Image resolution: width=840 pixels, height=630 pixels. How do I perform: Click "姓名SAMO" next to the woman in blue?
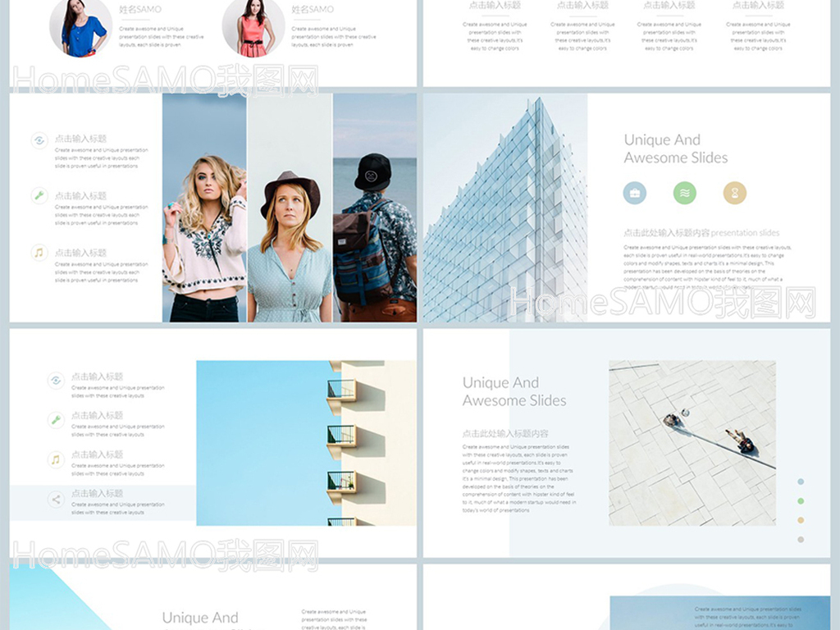pyautogui.click(x=139, y=9)
